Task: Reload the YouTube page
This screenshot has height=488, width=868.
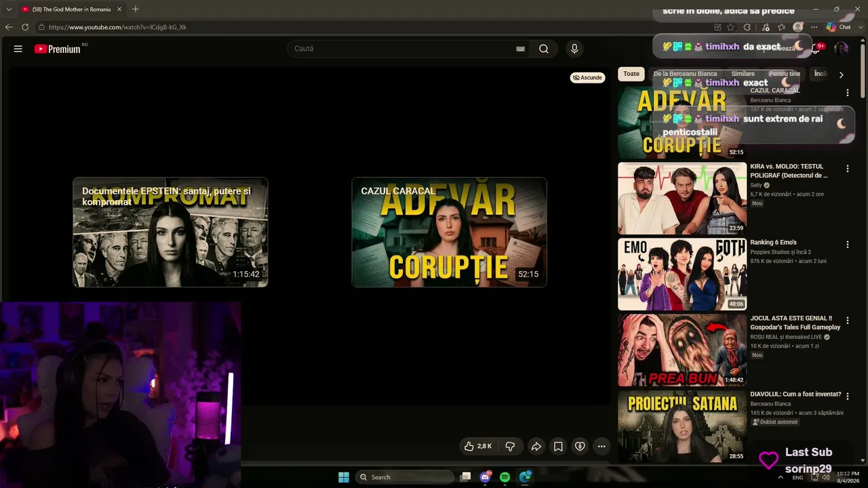Action: [25, 27]
